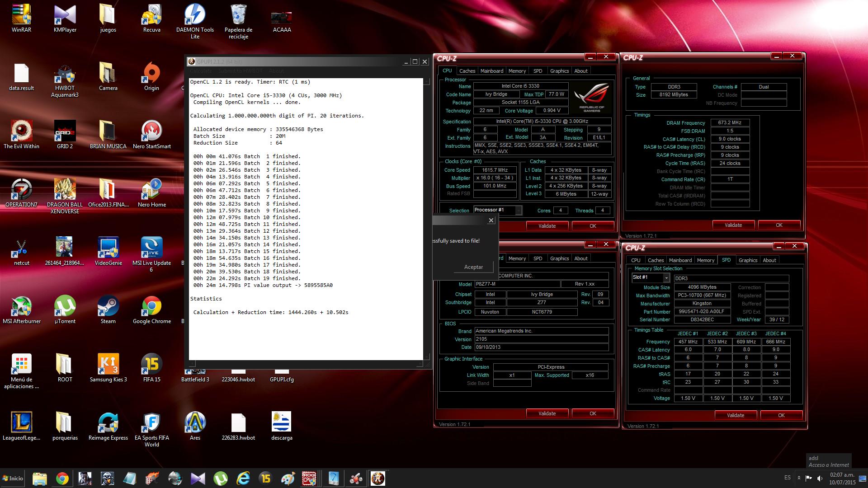This screenshot has height=488, width=868.
Task: Launch Origin desktop shortcut
Action: coord(151,76)
